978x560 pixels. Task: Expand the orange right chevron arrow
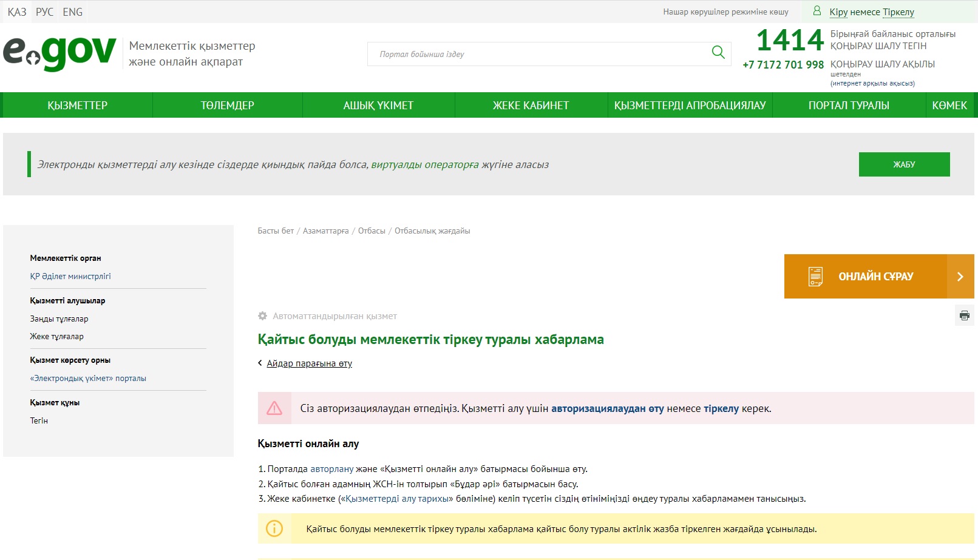tap(960, 277)
